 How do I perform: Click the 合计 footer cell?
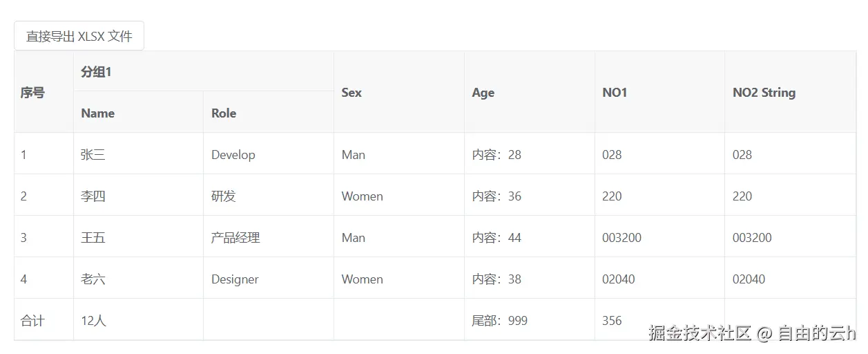click(x=32, y=321)
